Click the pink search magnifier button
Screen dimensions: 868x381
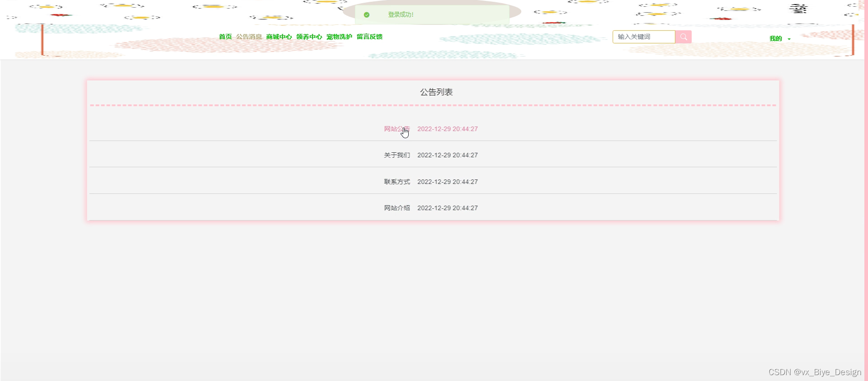click(683, 37)
